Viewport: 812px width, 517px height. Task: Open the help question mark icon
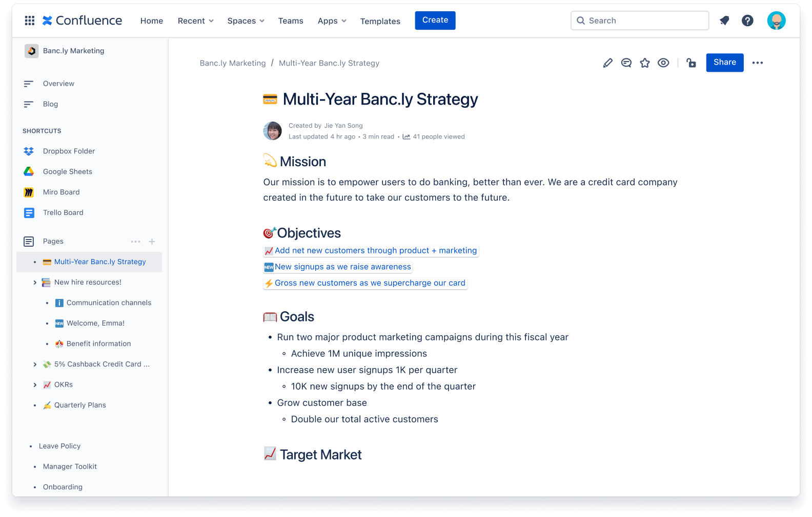coord(747,21)
